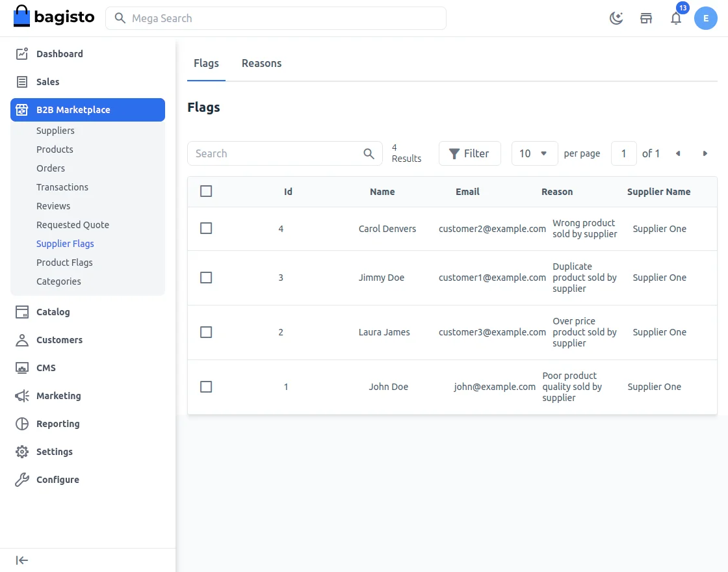Open Product Flags in sidebar
Image resolution: width=728 pixels, height=572 pixels.
point(64,263)
